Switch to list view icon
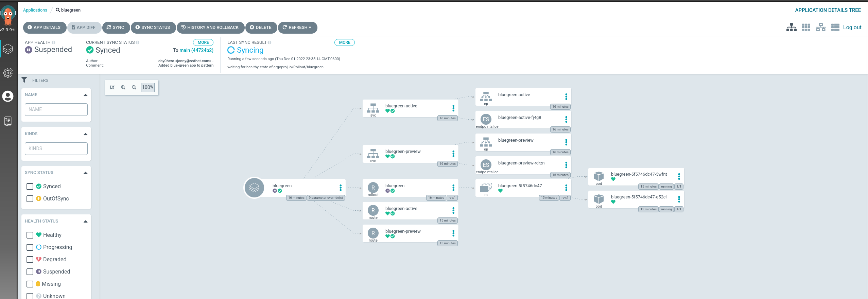 [x=835, y=28]
